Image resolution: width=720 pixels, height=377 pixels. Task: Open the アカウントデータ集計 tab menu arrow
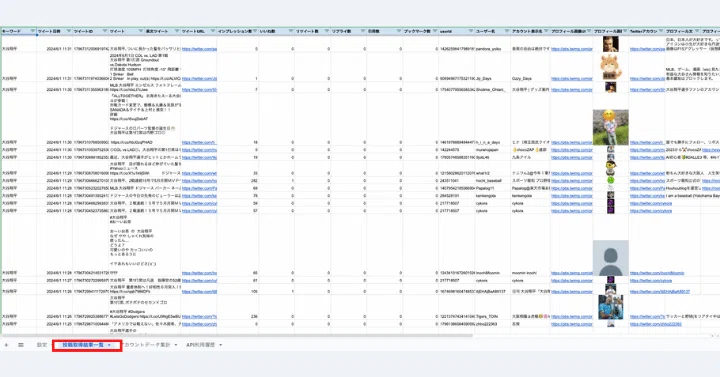tap(176, 345)
